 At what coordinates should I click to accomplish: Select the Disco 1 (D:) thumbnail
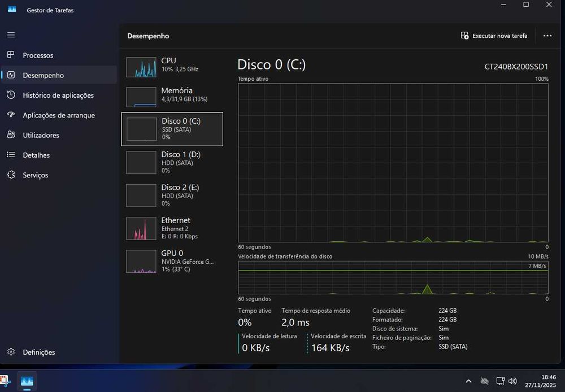pos(141,163)
